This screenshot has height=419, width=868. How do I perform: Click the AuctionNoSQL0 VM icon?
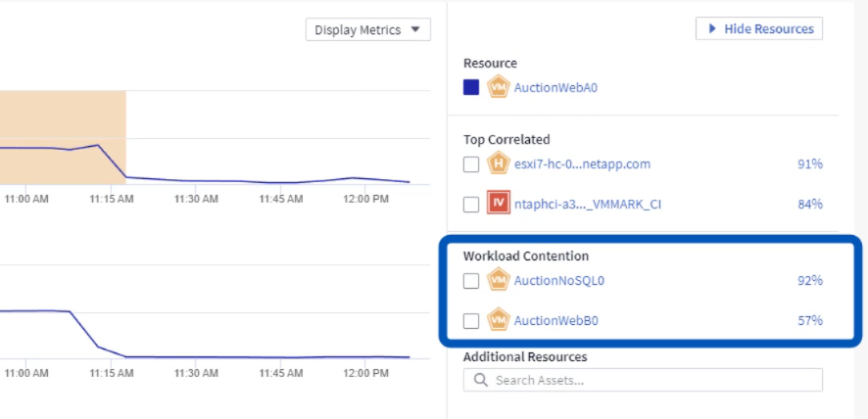[498, 281]
